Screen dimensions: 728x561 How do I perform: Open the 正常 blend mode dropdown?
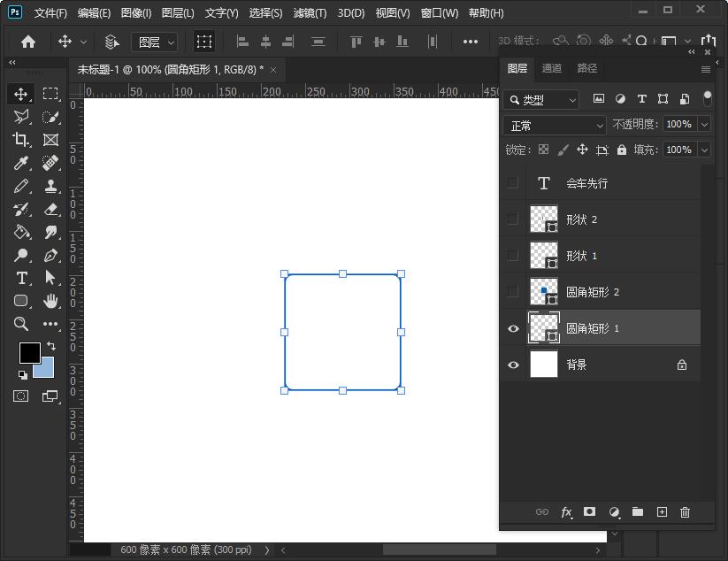(555, 126)
